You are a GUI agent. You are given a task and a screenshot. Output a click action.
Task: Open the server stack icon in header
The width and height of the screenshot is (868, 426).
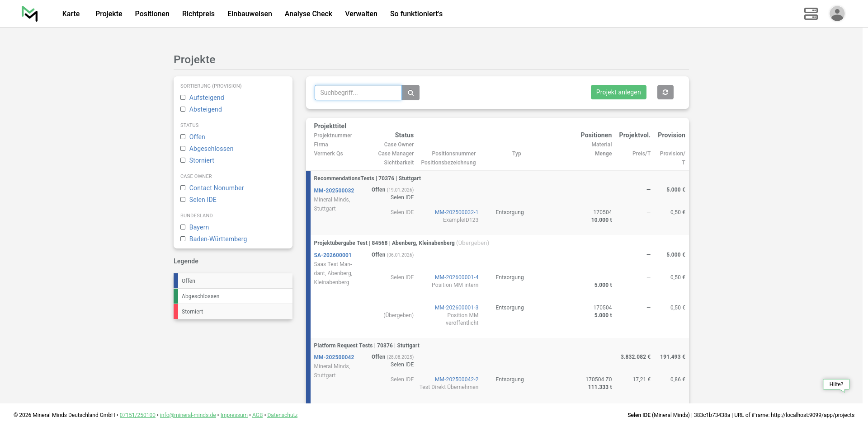[811, 14]
